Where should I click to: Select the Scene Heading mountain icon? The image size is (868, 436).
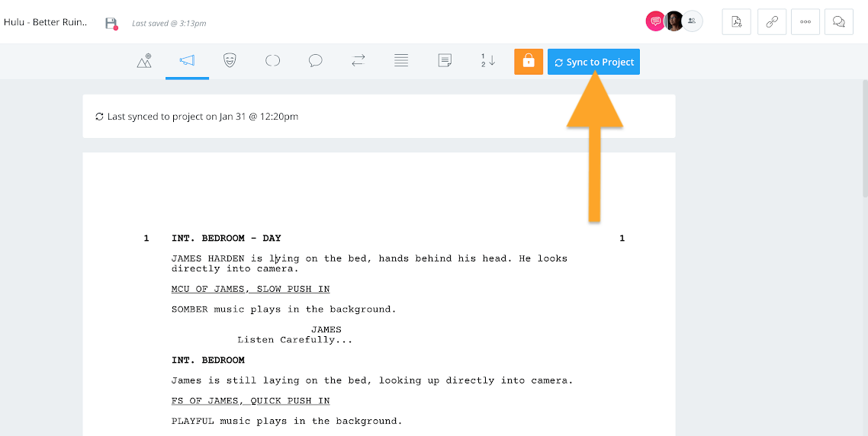pos(144,61)
